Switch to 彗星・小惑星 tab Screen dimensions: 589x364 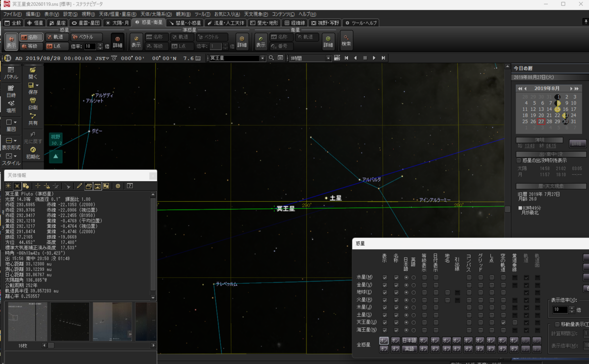pos(185,23)
